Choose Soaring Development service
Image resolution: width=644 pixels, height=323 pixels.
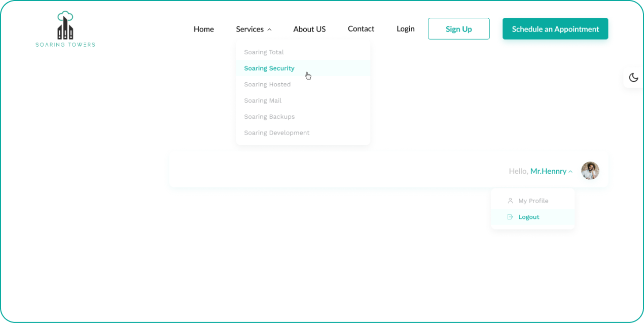point(277,133)
